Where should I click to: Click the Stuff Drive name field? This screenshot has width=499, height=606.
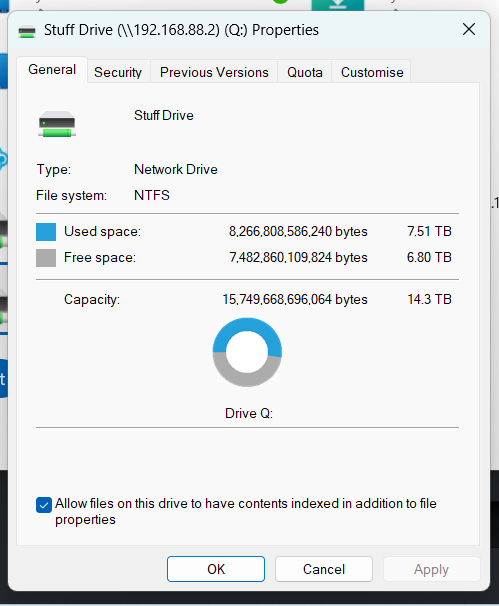tap(163, 115)
